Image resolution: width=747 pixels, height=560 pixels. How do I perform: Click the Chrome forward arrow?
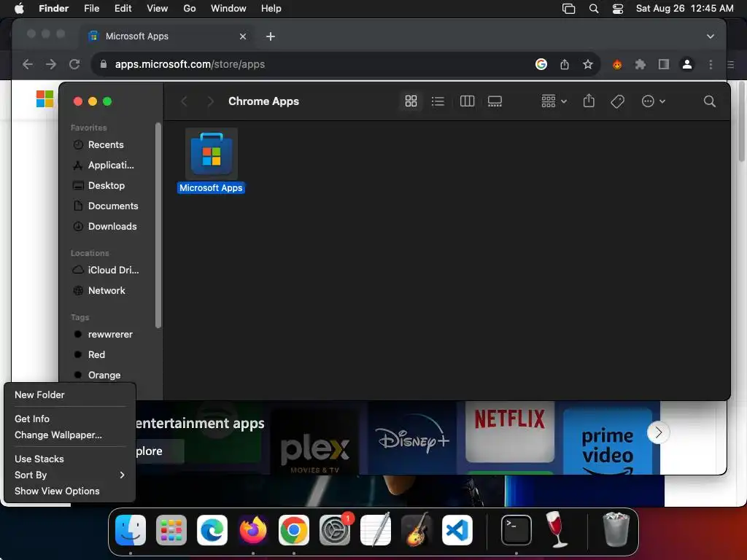[x=51, y=64]
